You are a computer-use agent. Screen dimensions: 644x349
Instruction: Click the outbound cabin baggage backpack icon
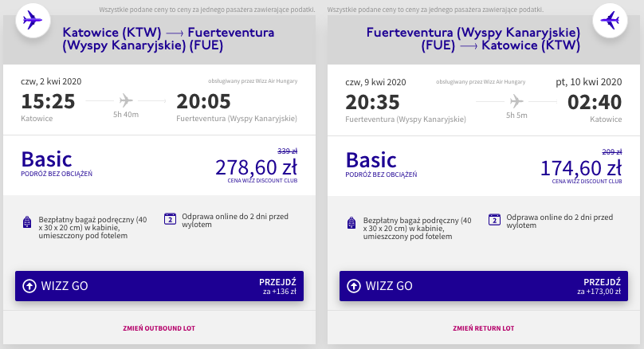(27, 222)
